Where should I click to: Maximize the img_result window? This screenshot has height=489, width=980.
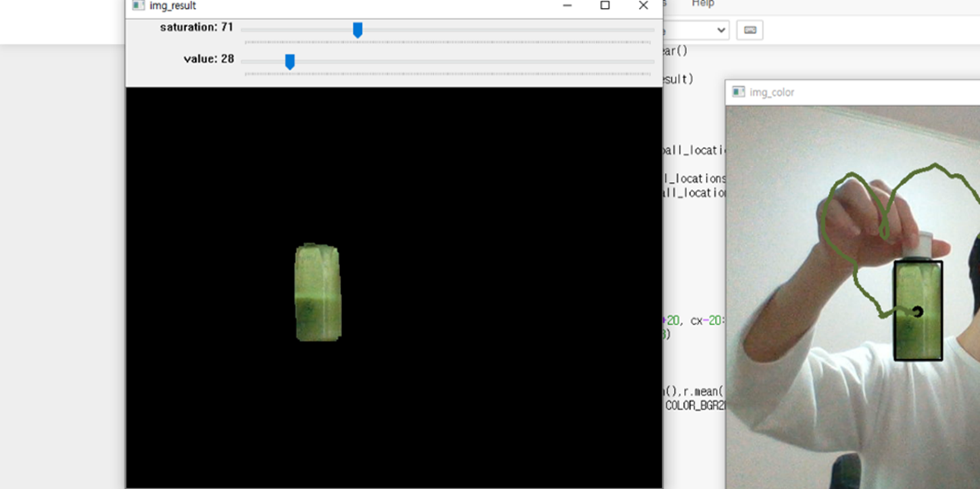point(605,5)
